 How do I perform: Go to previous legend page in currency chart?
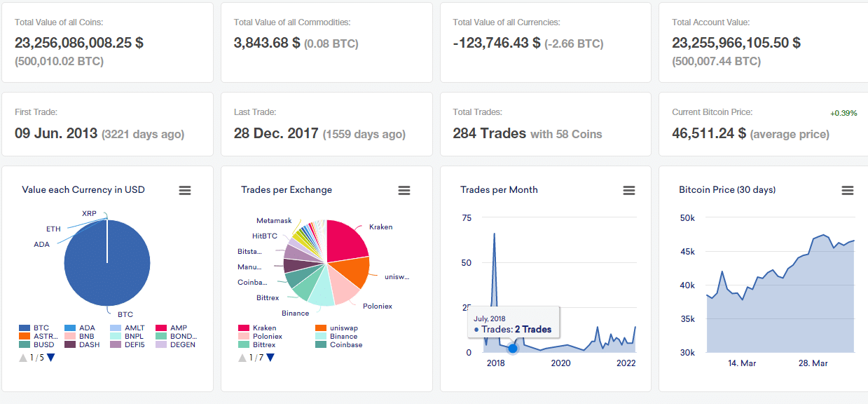pyautogui.click(x=23, y=358)
